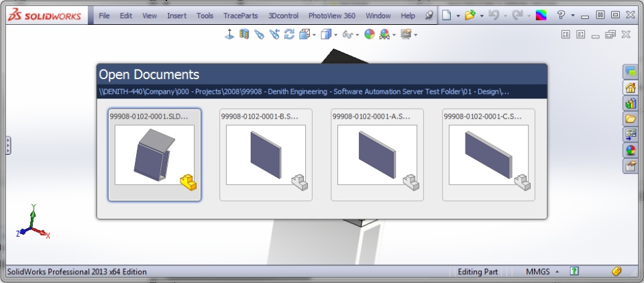Click the SolidWorks logo
644x283 pixels.
pos(45,15)
